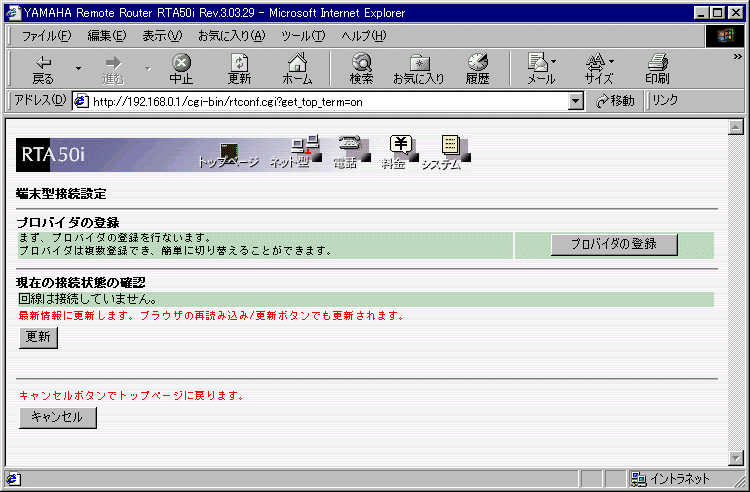Show the History (履歴) panel

coord(477,70)
